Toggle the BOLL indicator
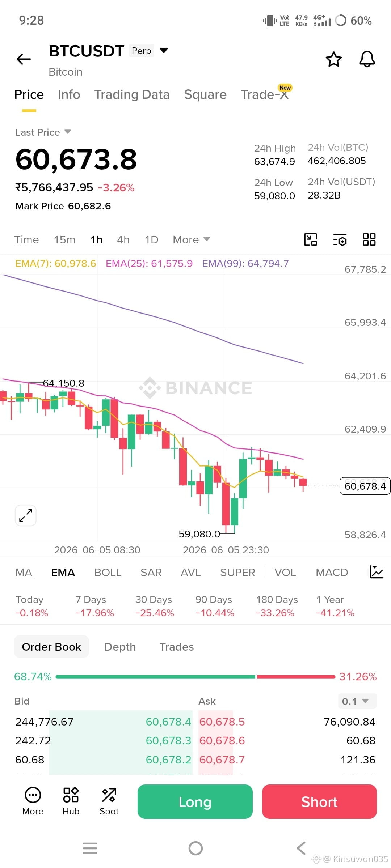 (x=108, y=572)
